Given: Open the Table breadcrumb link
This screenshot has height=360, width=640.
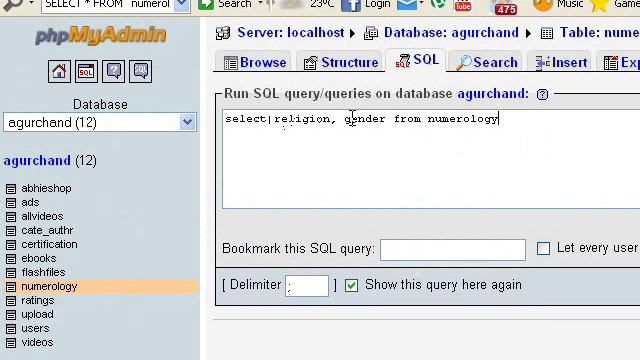Looking at the screenshot, I should [x=600, y=33].
